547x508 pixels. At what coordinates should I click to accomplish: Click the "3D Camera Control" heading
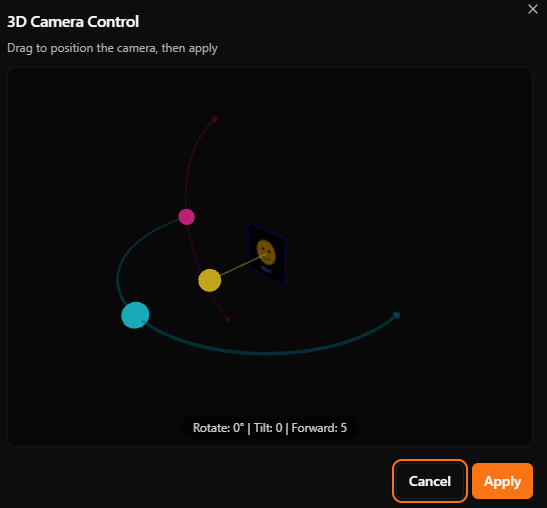pos(73,22)
